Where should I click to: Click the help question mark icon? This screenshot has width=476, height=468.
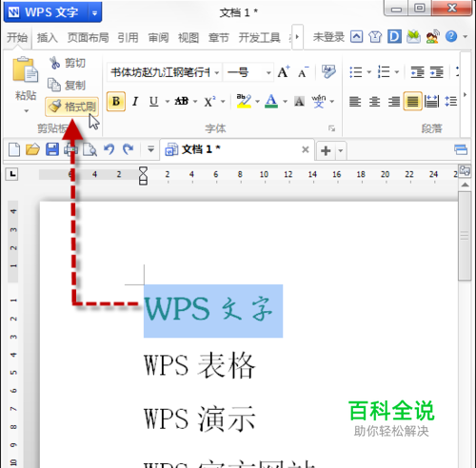(x=451, y=36)
